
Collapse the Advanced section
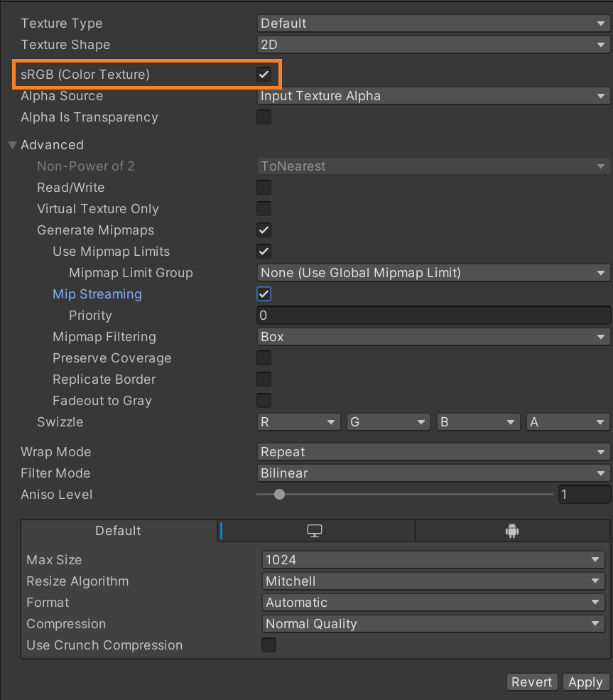pyautogui.click(x=12, y=145)
